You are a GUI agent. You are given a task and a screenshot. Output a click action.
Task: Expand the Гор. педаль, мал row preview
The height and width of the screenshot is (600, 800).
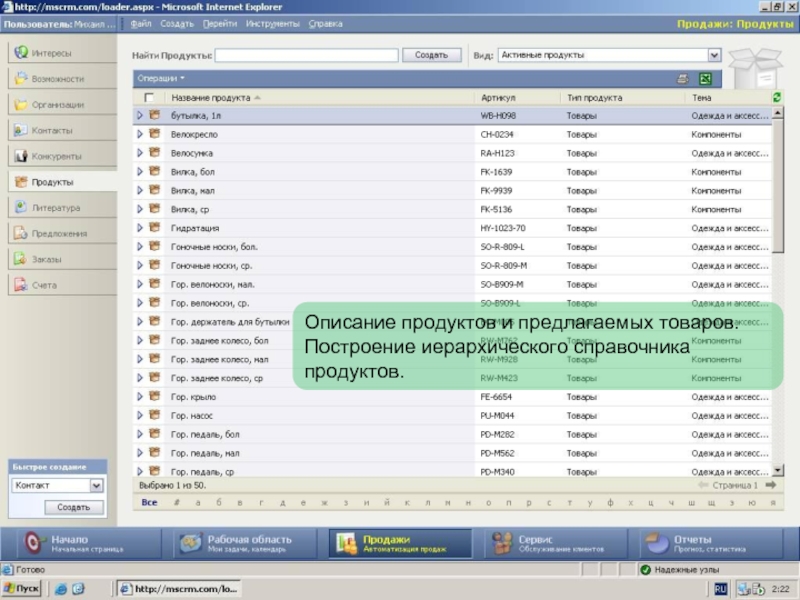click(140, 453)
